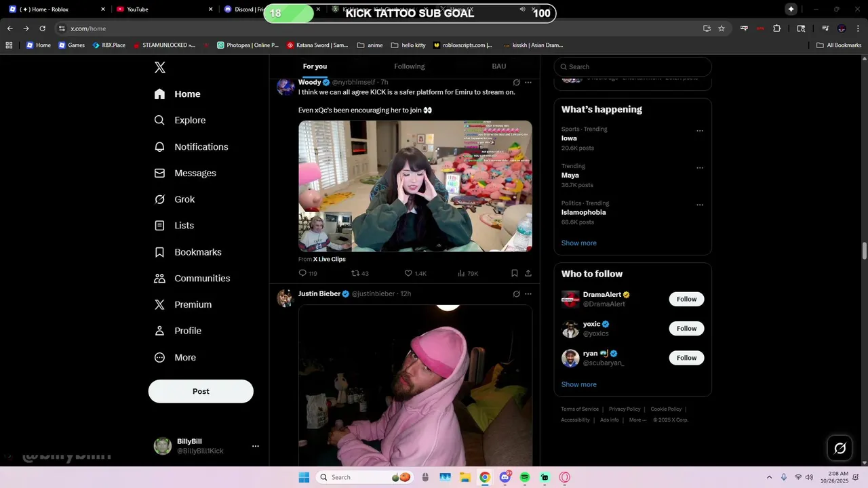
Task: Play Woody's Emiru video clip
Action: 415,186
